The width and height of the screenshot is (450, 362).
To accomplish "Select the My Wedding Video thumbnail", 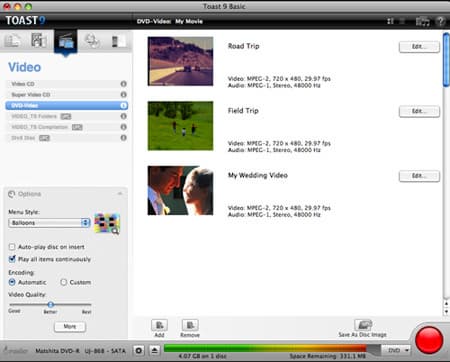I will [x=180, y=190].
